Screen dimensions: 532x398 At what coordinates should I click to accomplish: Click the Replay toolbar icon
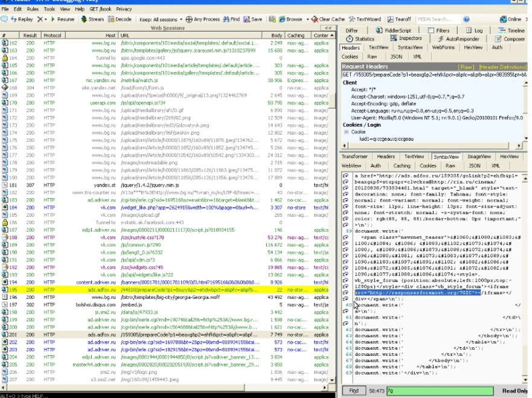[13, 19]
